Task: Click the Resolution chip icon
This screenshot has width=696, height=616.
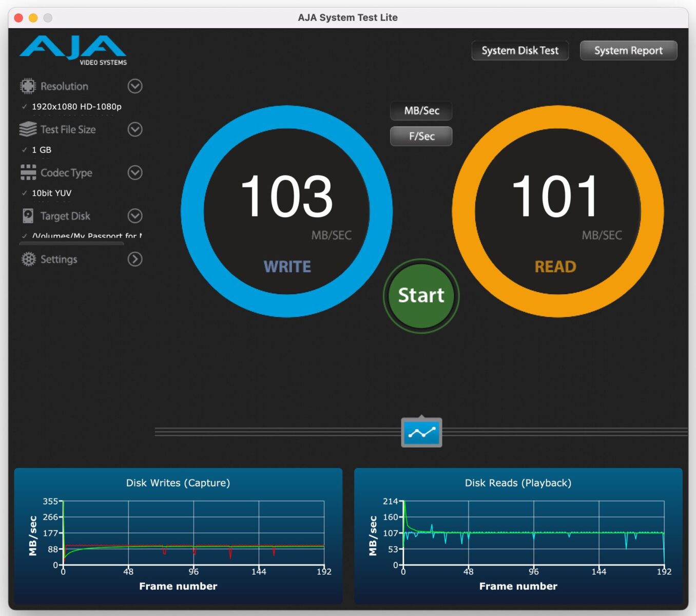Action: [x=28, y=86]
